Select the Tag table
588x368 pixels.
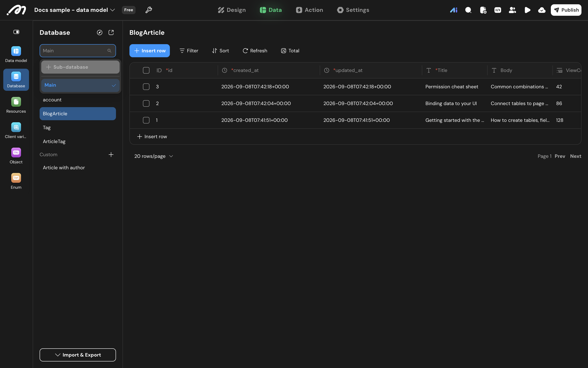point(78,128)
